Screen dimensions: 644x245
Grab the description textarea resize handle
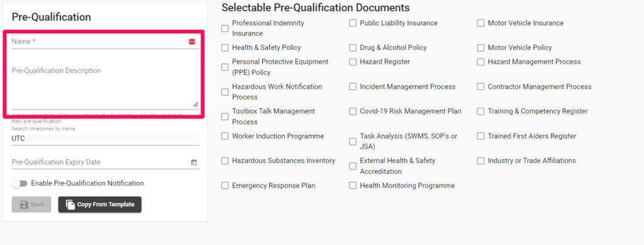pyautogui.click(x=196, y=105)
